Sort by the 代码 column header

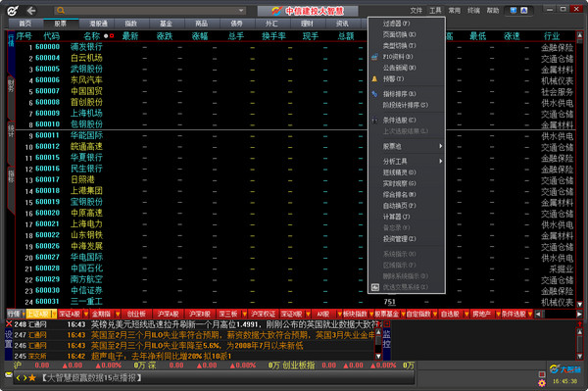[51, 36]
